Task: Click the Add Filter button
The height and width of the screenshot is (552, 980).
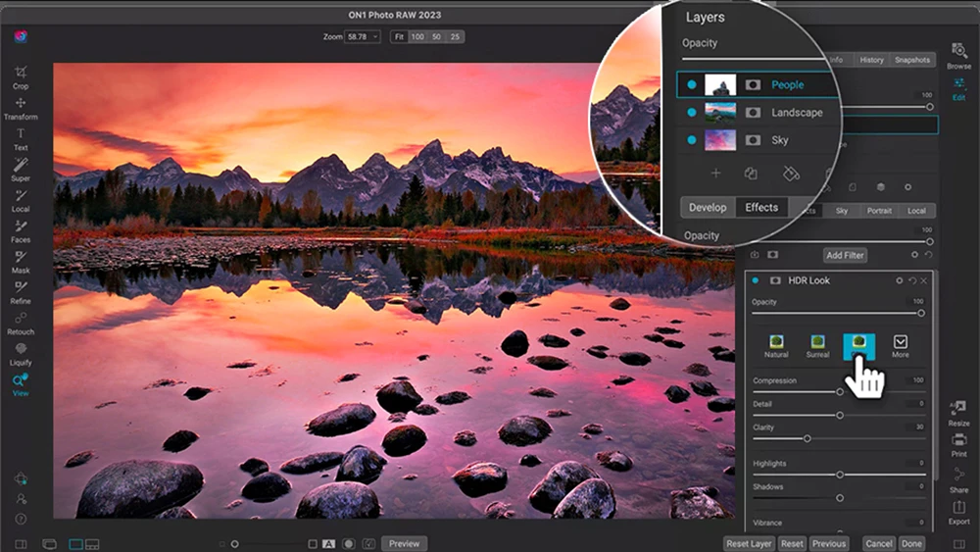Action: point(845,255)
